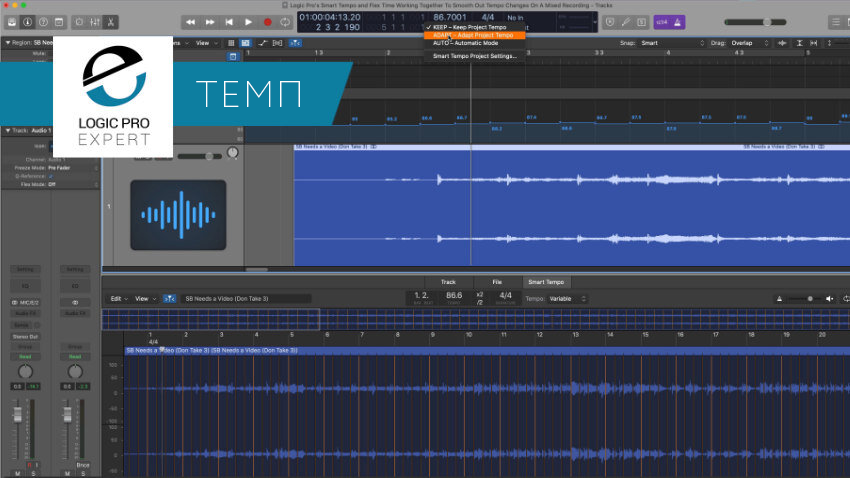850x478 pixels.
Task: Open Smart Tempo Project Settings…
Action: click(x=474, y=56)
